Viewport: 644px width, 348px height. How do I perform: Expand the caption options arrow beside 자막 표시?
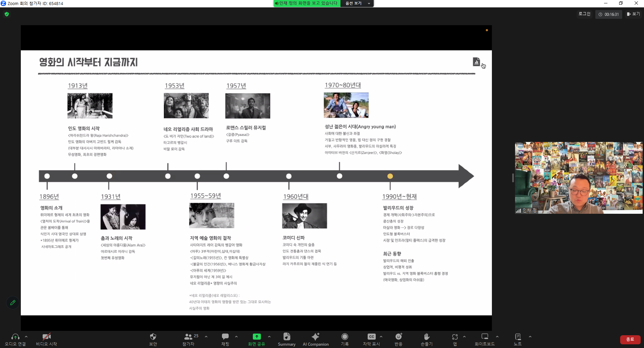[x=381, y=337]
